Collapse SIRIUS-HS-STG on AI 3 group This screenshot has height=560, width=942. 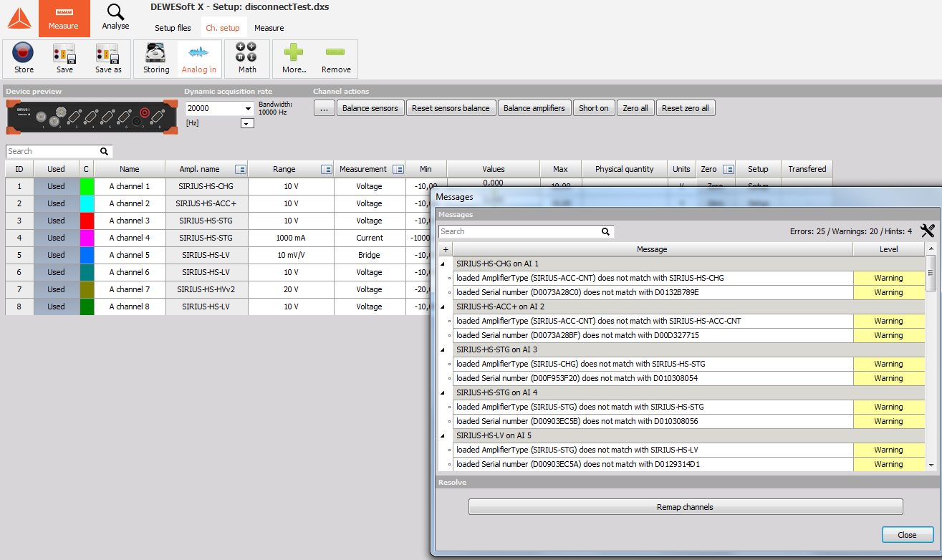pyautogui.click(x=442, y=349)
